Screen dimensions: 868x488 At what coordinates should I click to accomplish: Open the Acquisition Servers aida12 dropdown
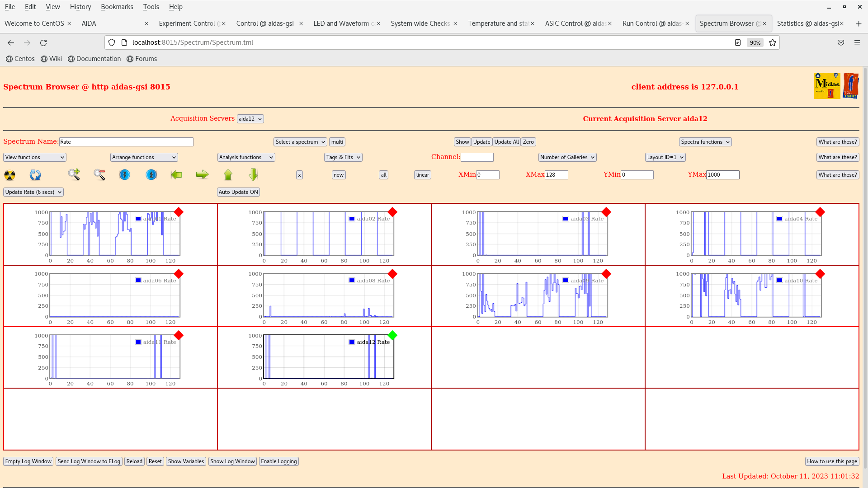(x=250, y=119)
